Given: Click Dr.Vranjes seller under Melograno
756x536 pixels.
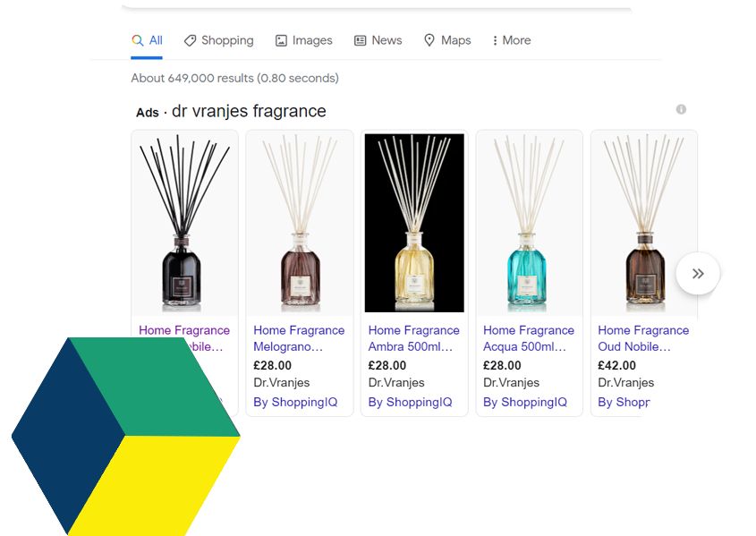Looking at the screenshot, I should point(282,383).
